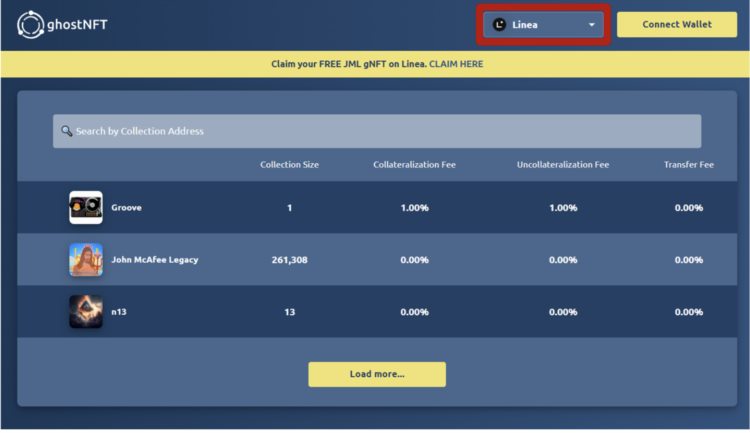Click the ghostNFT brand text
This screenshot has width=750, height=433.
coord(77,24)
